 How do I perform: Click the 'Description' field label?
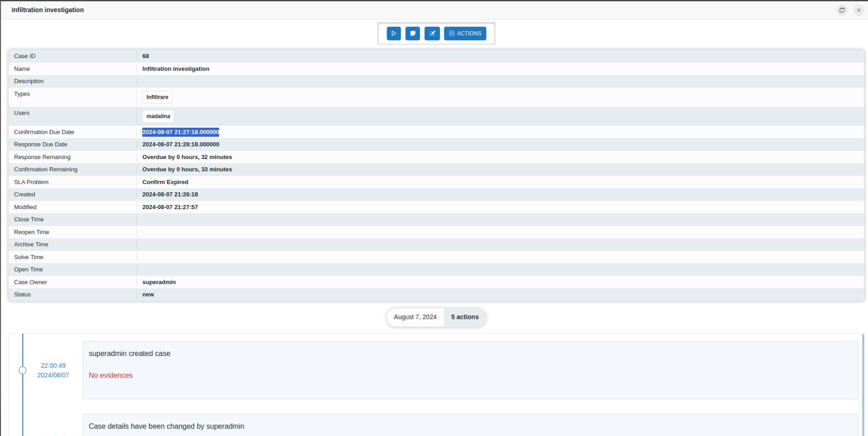point(29,81)
